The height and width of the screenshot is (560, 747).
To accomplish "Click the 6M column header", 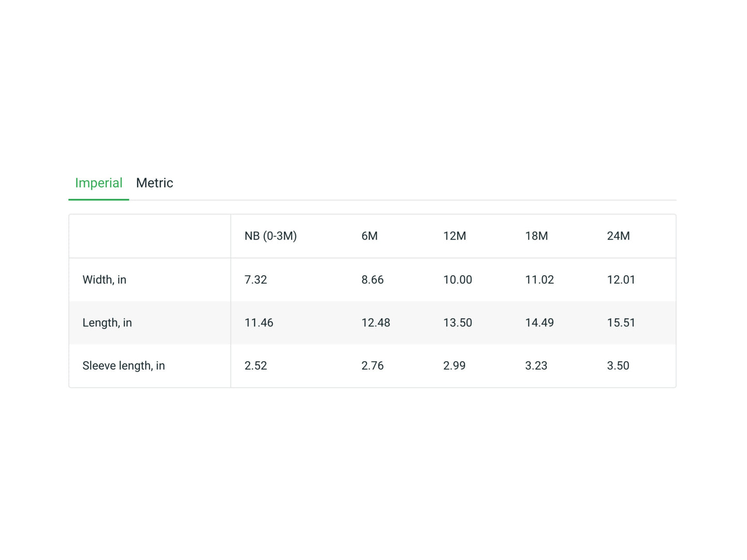I will (x=369, y=236).
